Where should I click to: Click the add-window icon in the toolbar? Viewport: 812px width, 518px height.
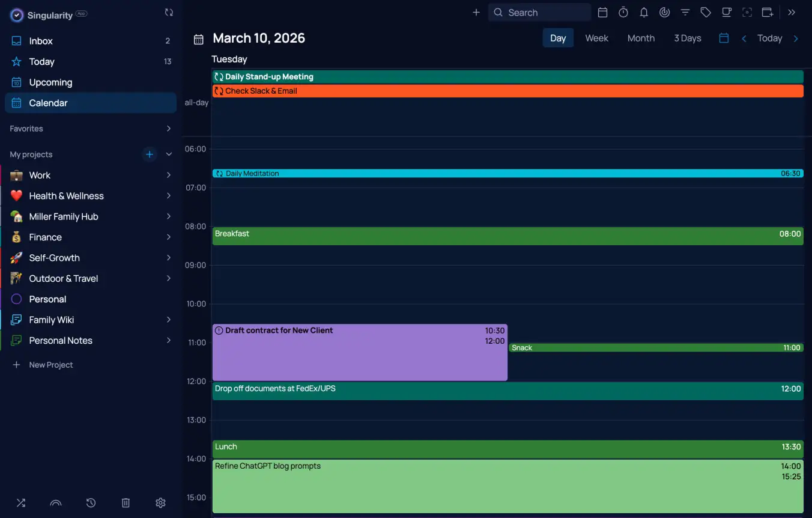click(x=768, y=13)
